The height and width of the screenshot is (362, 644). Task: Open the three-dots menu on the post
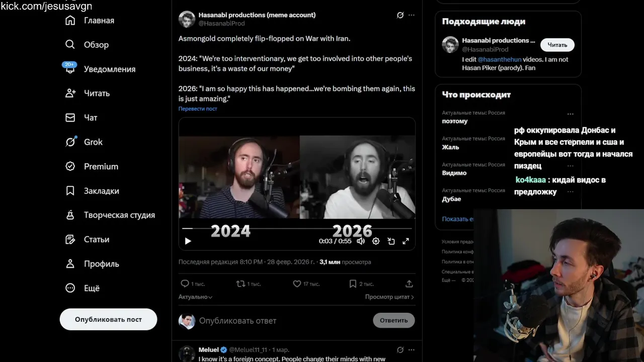click(412, 15)
